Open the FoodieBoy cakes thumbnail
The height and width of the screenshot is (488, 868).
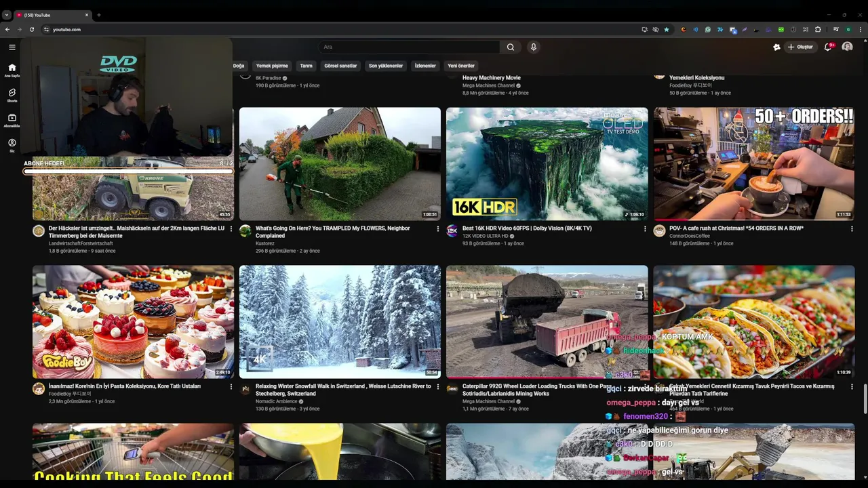133,321
